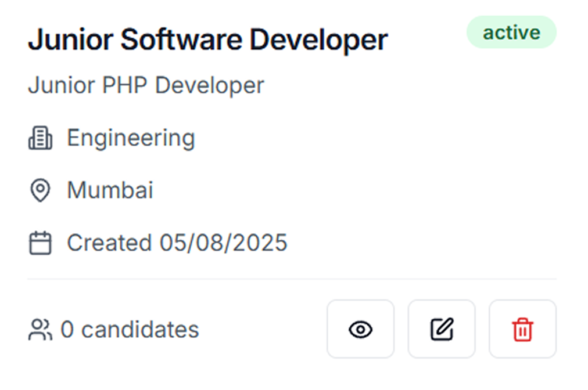The image size is (588, 390).
Task: Click the horizontal divider line above the action buttons
Action: click(292, 279)
